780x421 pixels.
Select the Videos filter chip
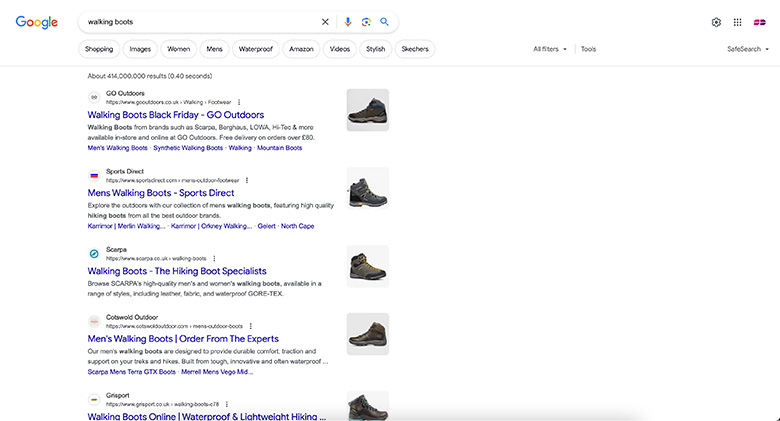[340, 49]
